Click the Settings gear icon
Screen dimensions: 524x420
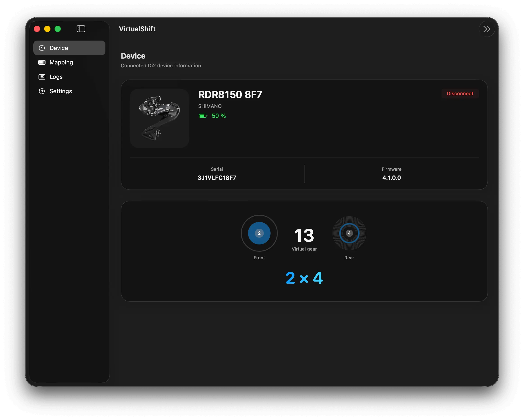(x=42, y=91)
